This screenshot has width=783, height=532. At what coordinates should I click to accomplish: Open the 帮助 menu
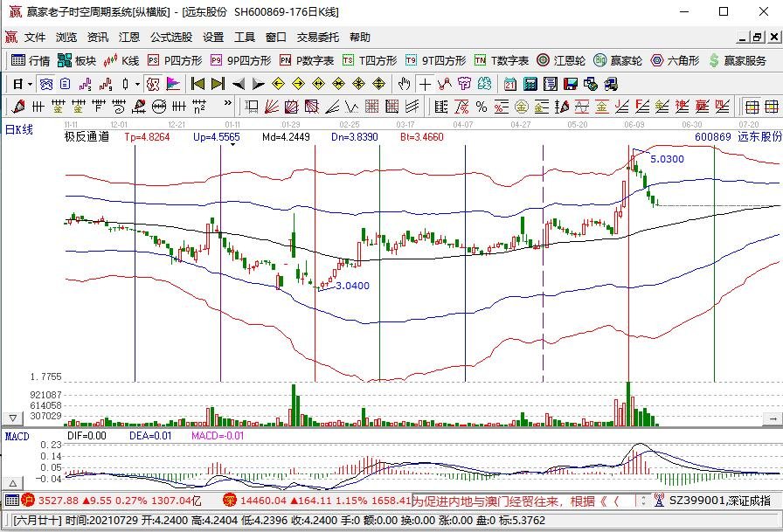coord(360,38)
